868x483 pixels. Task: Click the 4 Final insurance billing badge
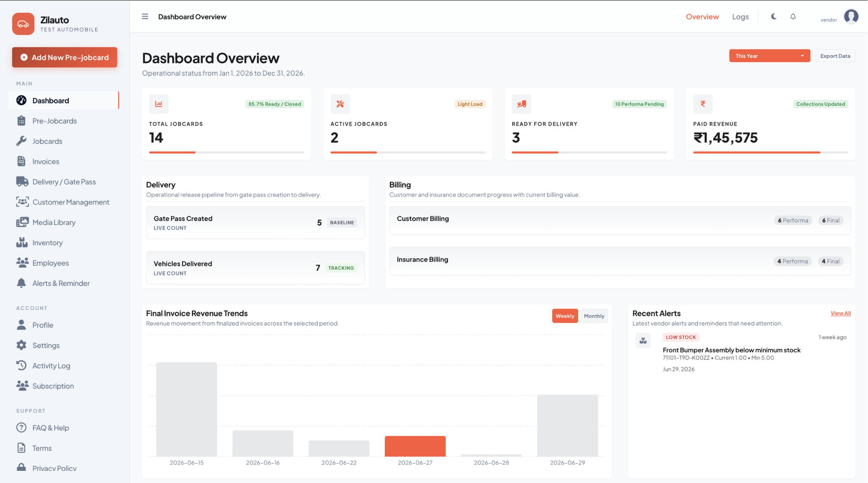(830, 261)
